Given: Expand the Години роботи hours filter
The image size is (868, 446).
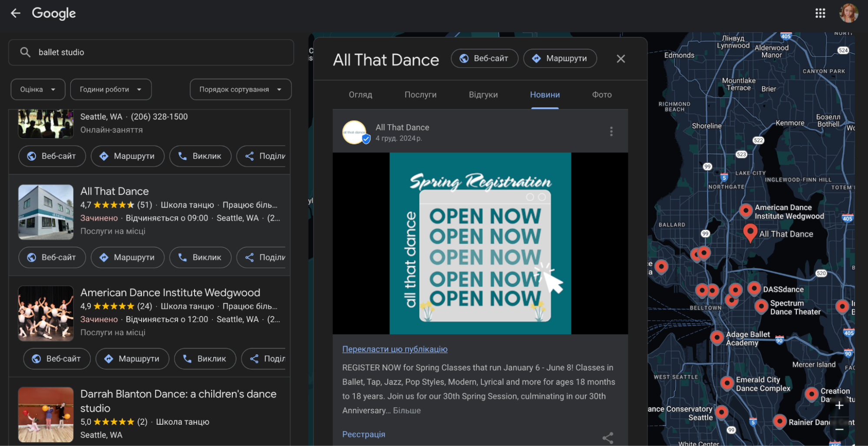Looking at the screenshot, I should tap(111, 90).
